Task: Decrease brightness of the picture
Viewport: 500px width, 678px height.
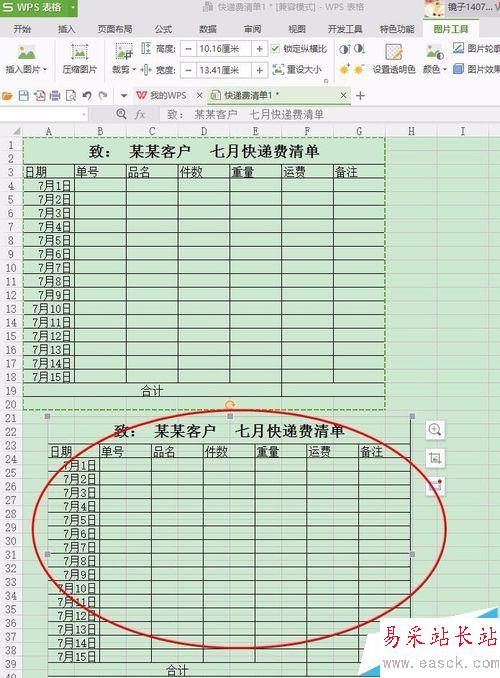Action: point(359,69)
